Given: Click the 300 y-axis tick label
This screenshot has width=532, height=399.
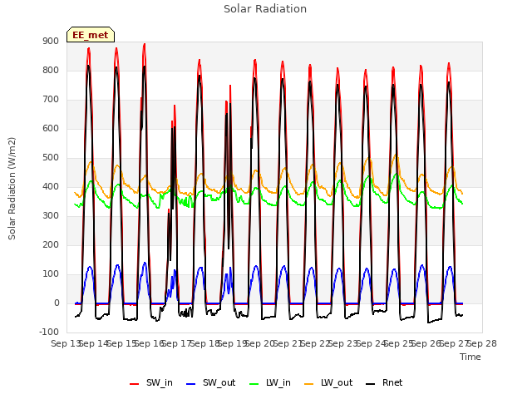Looking at the screenshot, I should pos(51,216).
